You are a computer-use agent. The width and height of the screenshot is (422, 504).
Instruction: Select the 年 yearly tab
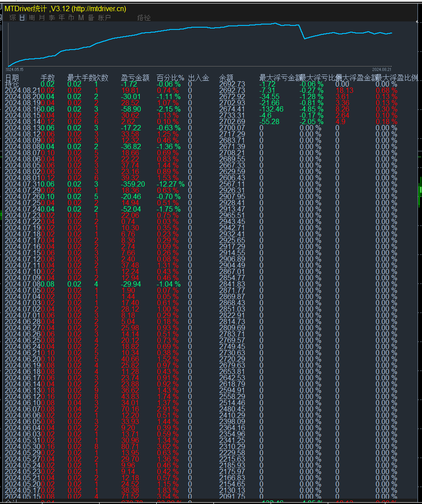[x=62, y=18]
